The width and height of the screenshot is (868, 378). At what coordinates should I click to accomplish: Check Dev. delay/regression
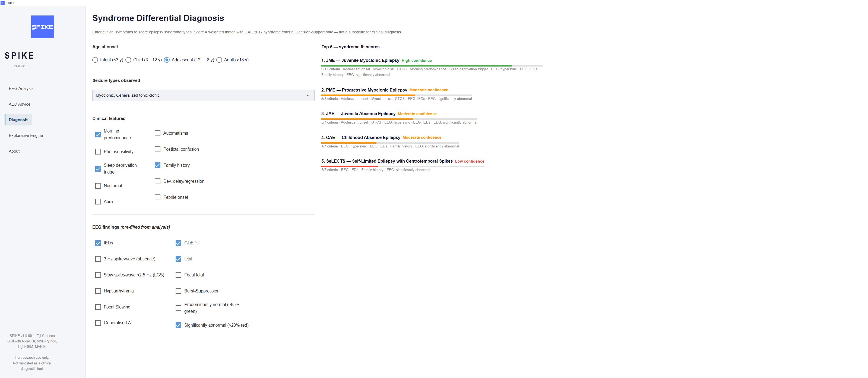157,181
